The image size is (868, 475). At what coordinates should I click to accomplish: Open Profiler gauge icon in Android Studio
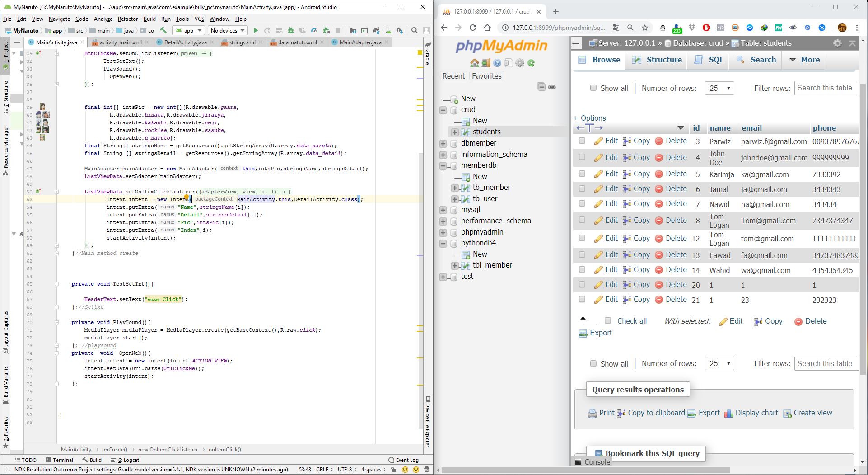coord(314,31)
